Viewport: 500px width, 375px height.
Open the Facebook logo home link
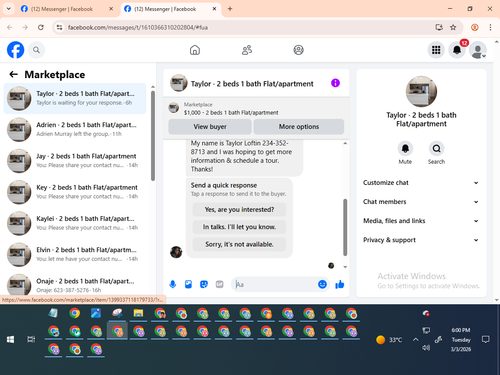[15, 50]
